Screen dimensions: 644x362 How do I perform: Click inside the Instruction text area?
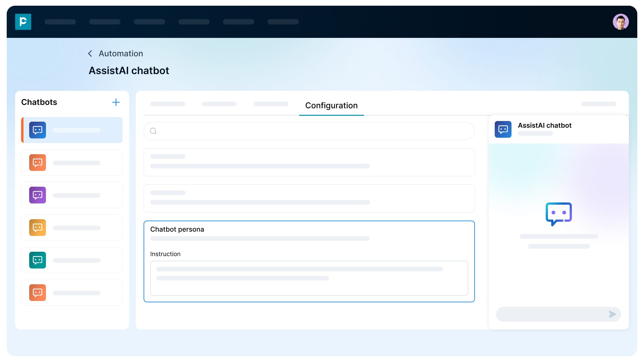point(309,278)
